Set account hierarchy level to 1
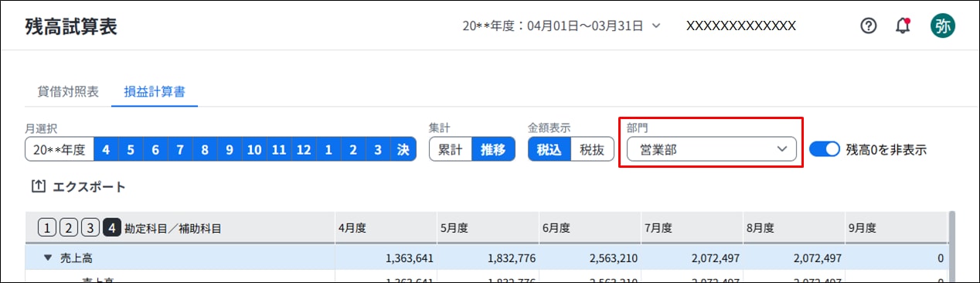Viewport: 980px width, 283px height. 46,228
